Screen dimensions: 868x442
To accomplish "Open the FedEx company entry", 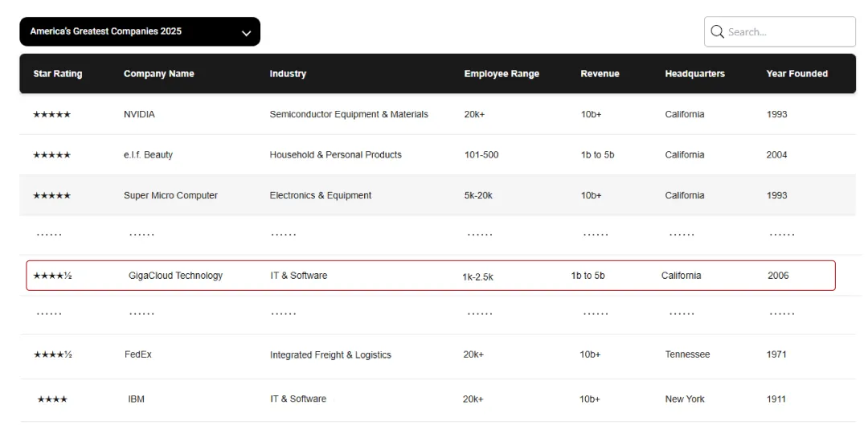I will 138,354.
